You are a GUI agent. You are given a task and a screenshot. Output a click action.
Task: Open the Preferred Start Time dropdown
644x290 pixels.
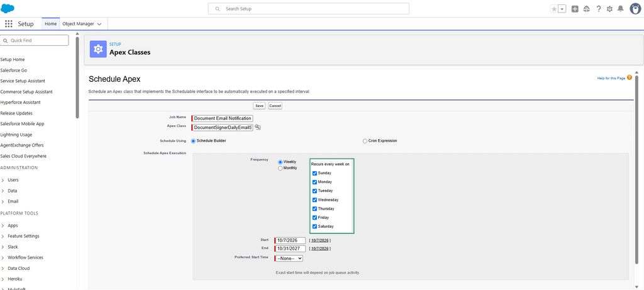coord(289,259)
